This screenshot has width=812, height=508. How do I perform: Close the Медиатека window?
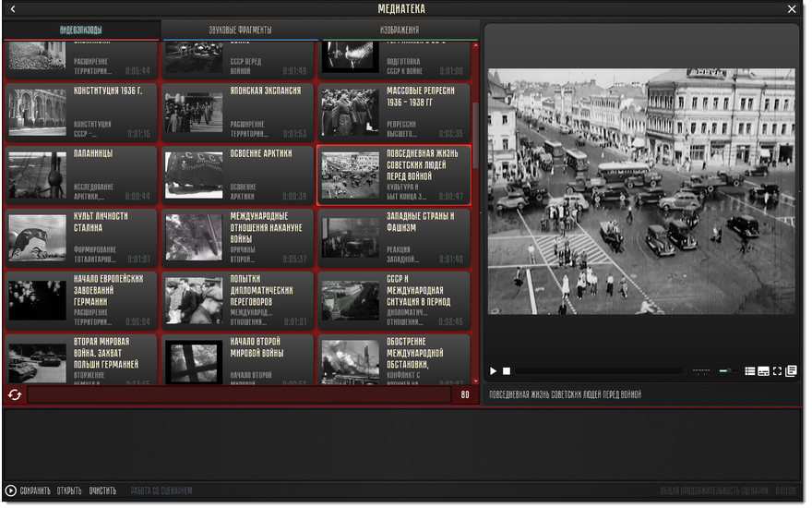pyautogui.click(x=792, y=9)
